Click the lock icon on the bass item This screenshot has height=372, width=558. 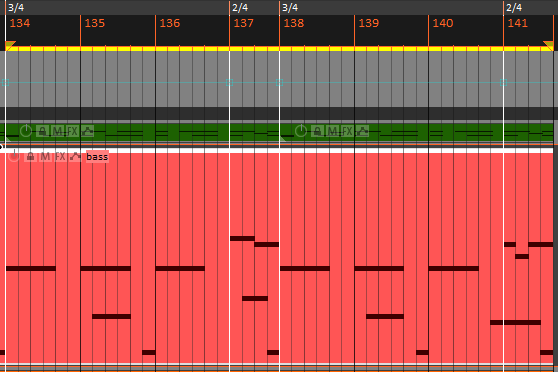coord(30,156)
